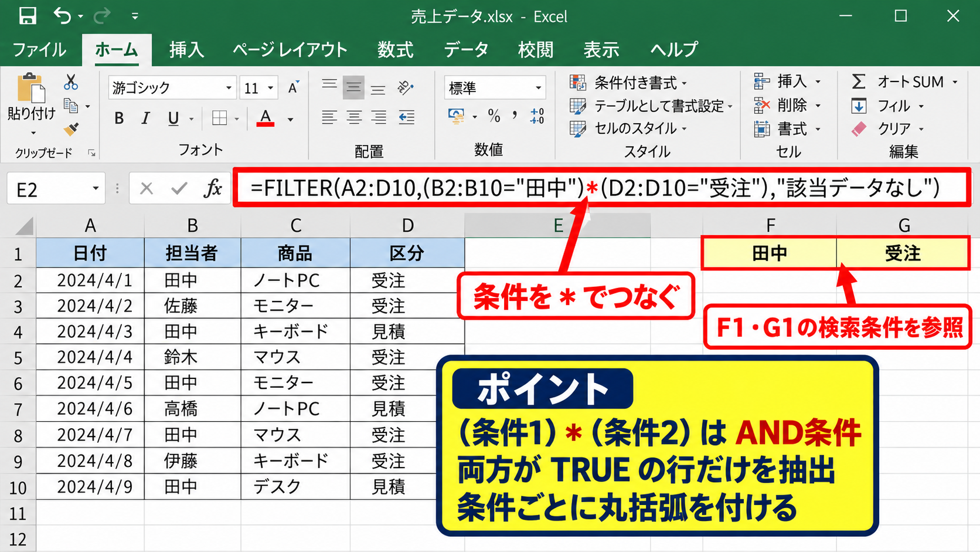Click セルのスタイル button
The image size is (980, 552).
pos(628,128)
